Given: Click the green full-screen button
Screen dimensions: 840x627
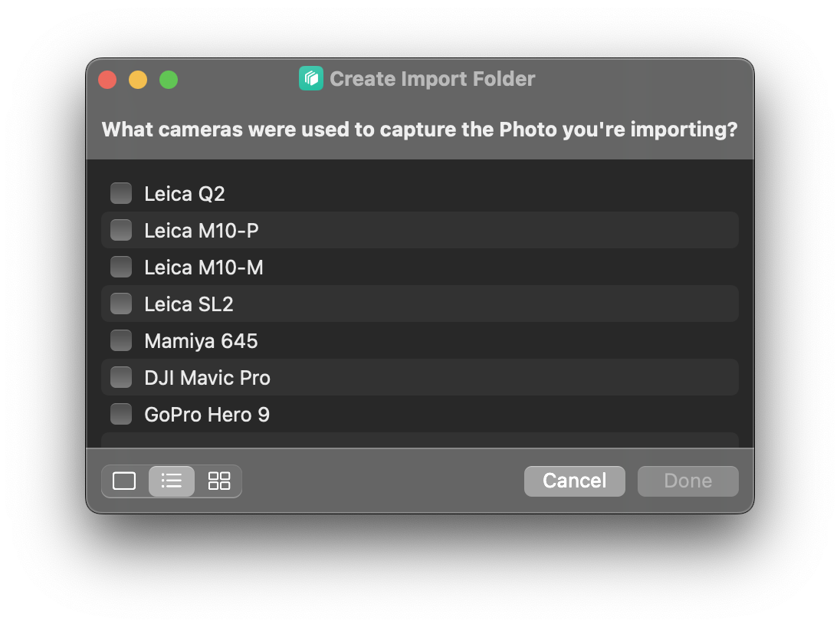Looking at the screenshot, I should click(169, 79).
